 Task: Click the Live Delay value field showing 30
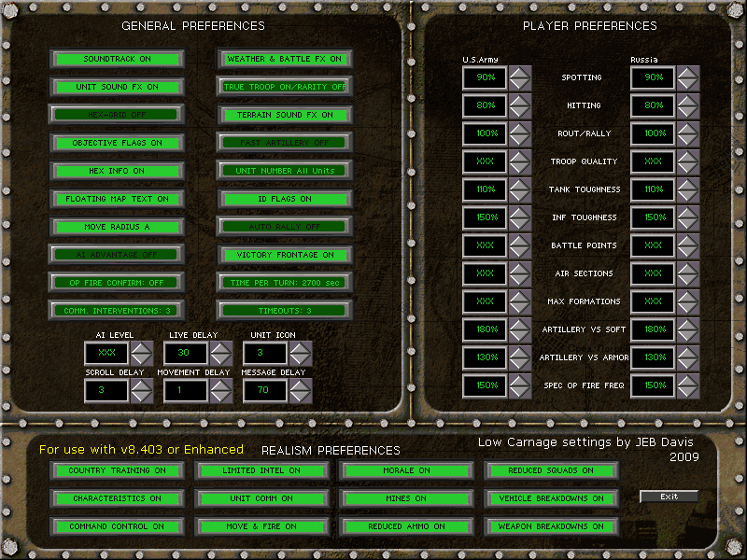click(x=186, y=354)
